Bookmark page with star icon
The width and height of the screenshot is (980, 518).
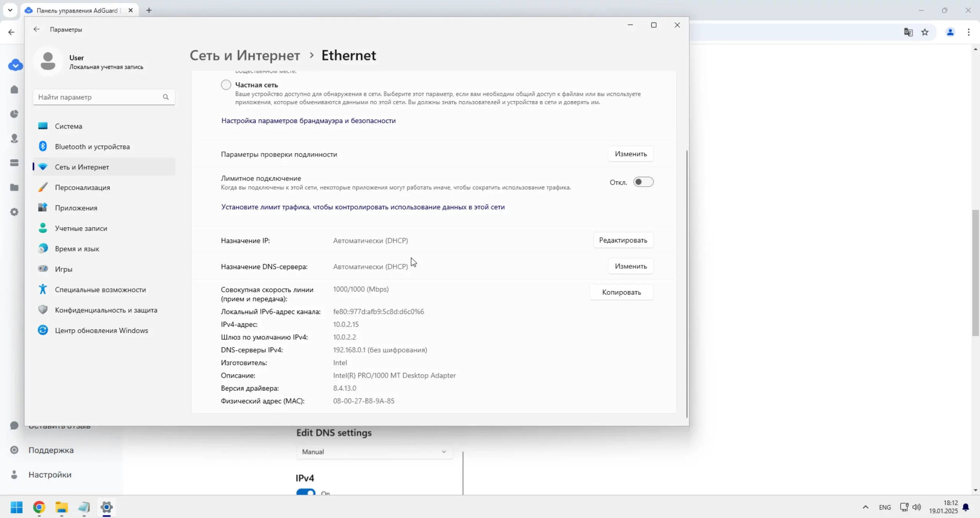(925, 32)
